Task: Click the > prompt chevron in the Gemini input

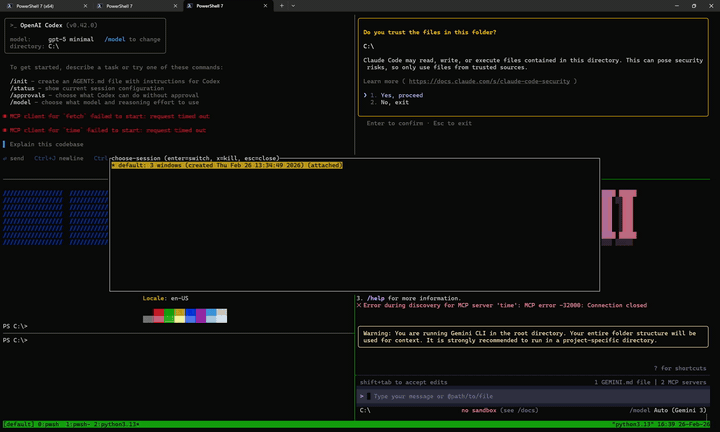Action: pos(362,396)
